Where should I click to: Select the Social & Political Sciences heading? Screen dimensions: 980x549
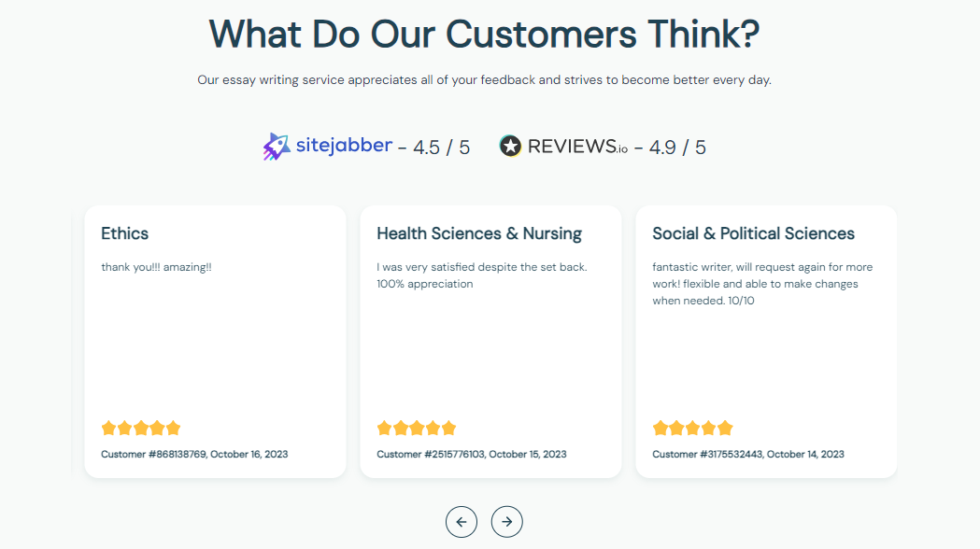(x=753, y=233)
